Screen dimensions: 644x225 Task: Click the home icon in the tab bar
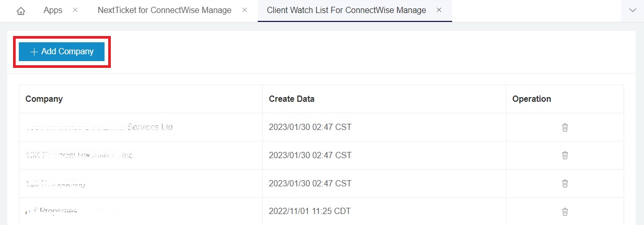point(21,11)
